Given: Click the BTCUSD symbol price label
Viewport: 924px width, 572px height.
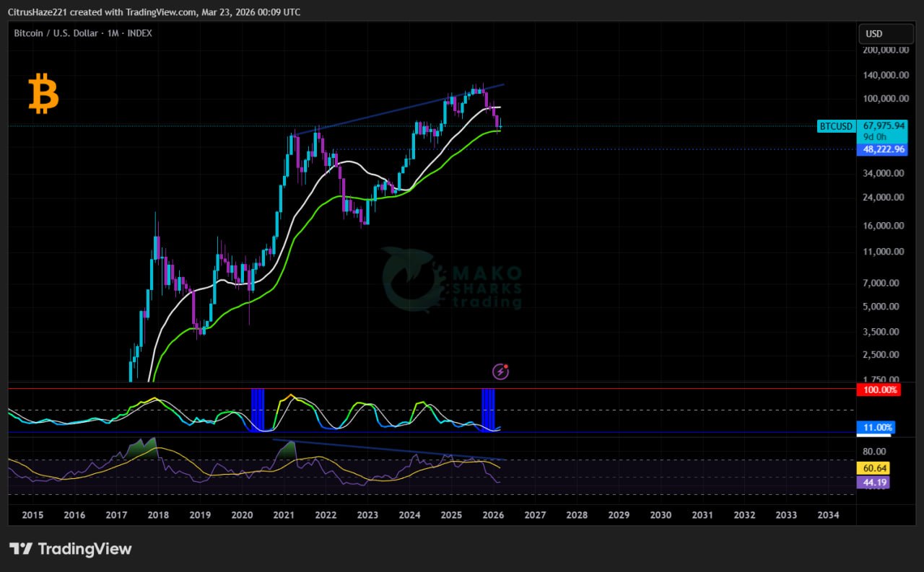Looking at the screenshot, I should pos(837,126).
